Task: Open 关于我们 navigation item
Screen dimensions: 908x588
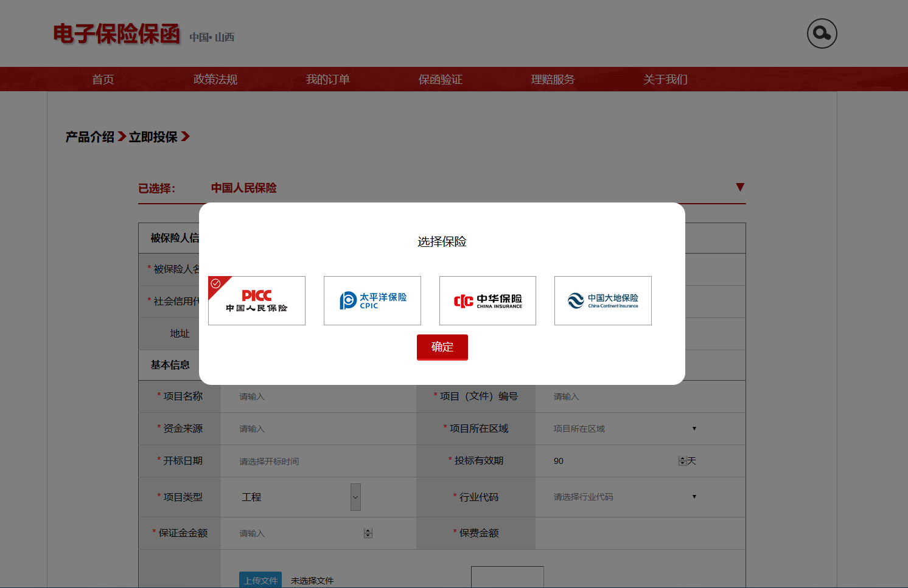Action: pos(665,80)
